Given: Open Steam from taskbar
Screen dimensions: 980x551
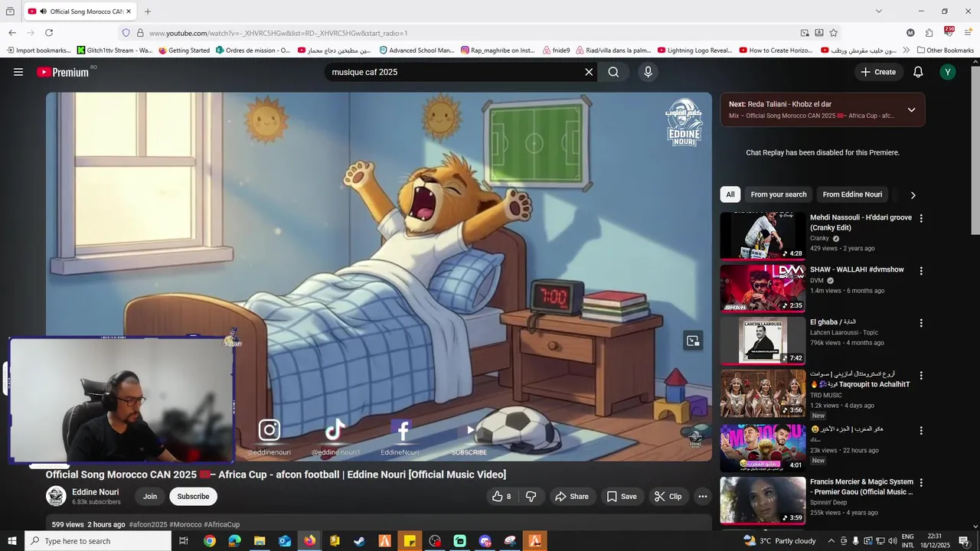Looking at the screenshot, I should pos(359,541).
